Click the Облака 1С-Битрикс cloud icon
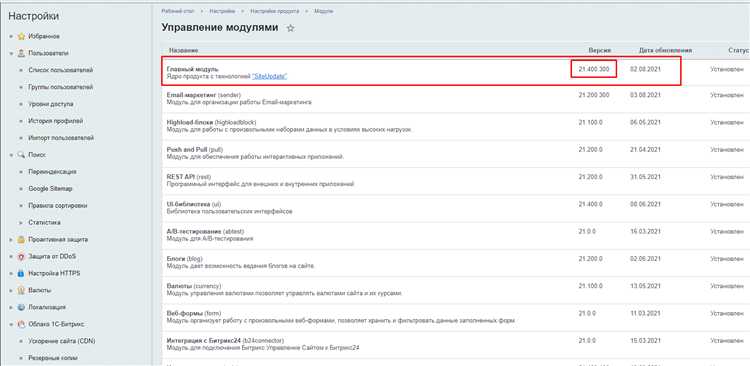The height and width of the screenshot is (366, 750). pyautogui.click(x=21, y=324)
